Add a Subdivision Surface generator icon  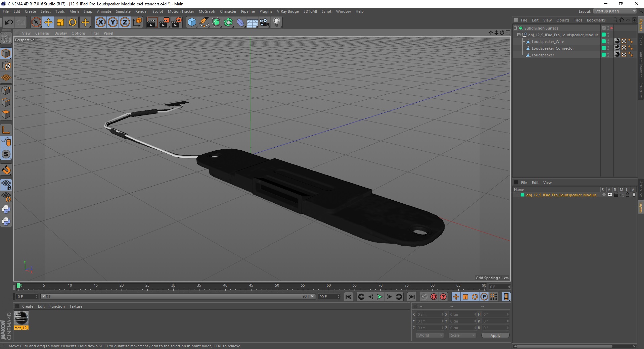tap(217, 22)
